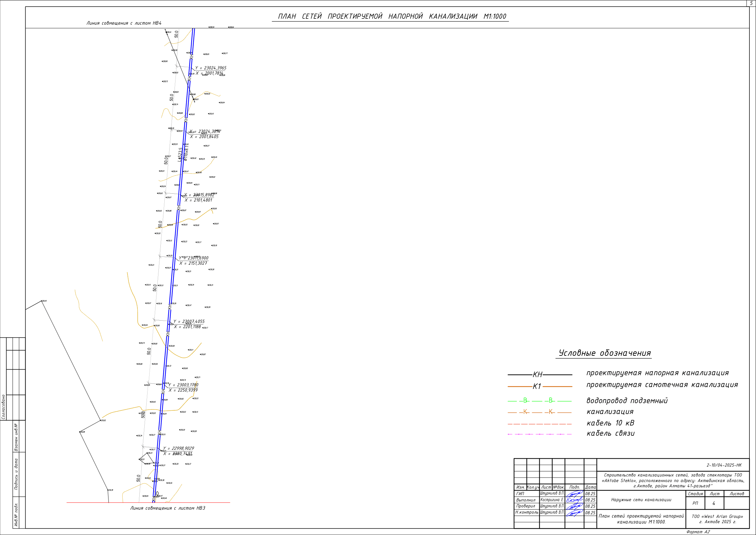Select text Линия совмещения с листом НВ3
The image size is (756, 535).
168,508
